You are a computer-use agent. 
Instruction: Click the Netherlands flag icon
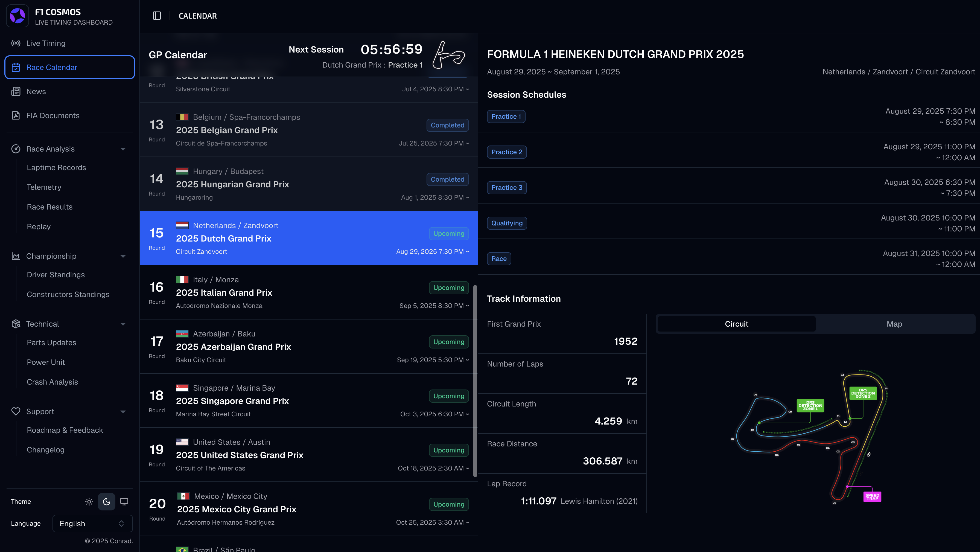(182, 225)
